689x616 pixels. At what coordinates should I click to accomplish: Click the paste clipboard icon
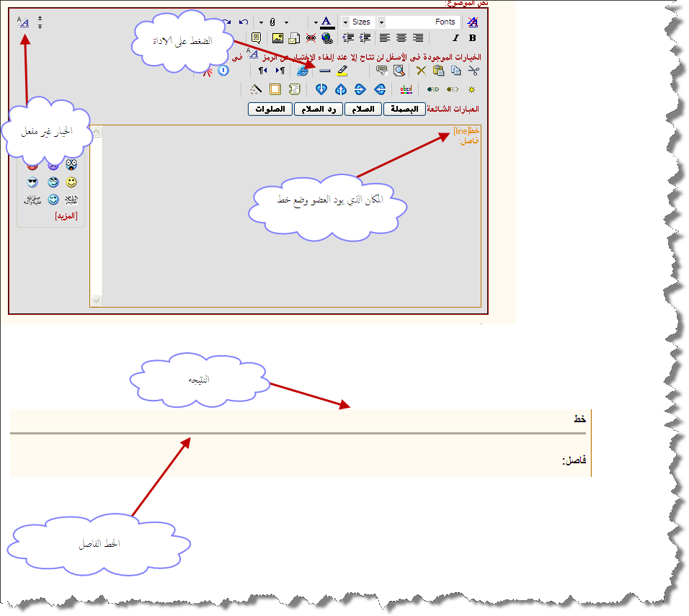click(438, 71)
